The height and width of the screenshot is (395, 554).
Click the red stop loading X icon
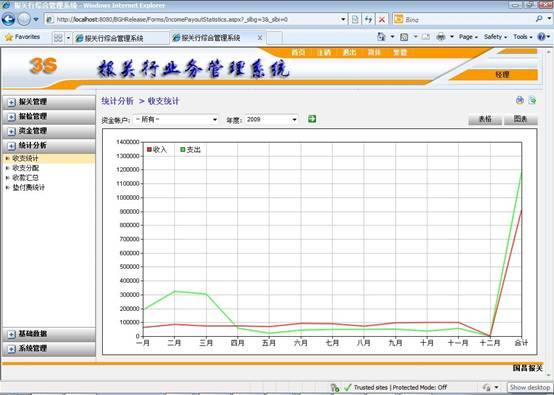click(382, 19)
